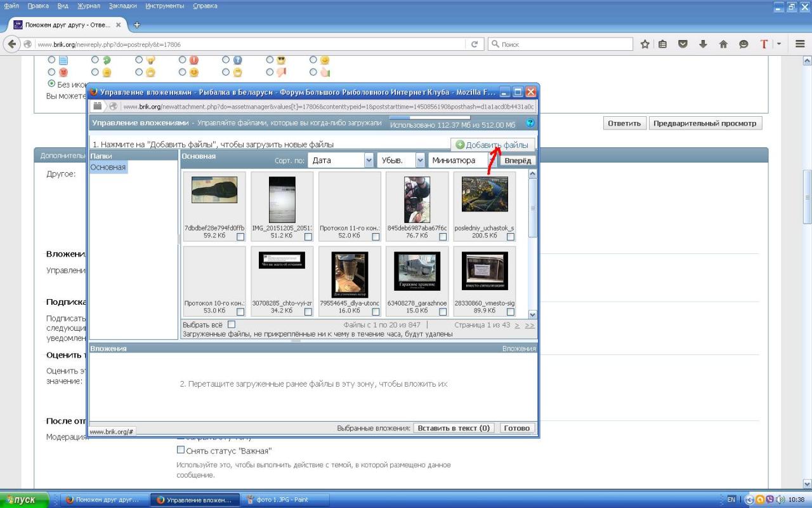This screenshot has width=812, height=508.
Task: Click the 79554645_dlya-utonc image thumbnail
Action: coord(350,274)
